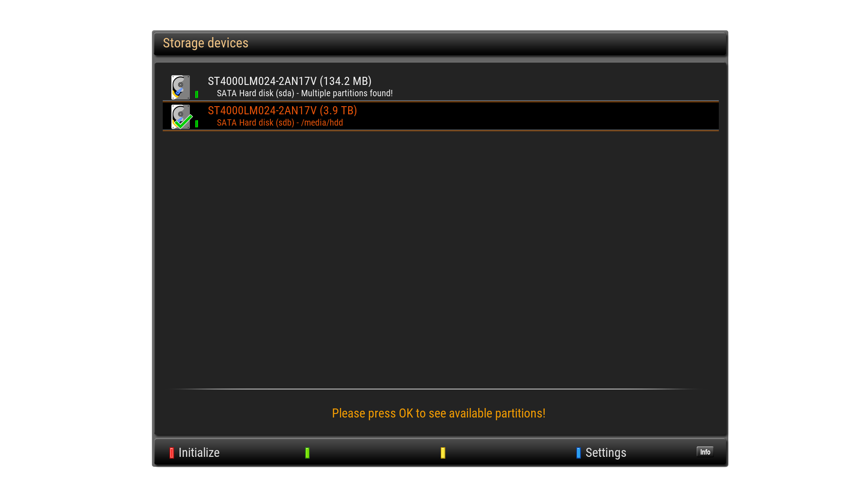Viewport: 868px width, 488px height.
Task: Click 'SATA Hard disk (sda)' description line
Action: (x=255, y=93)
